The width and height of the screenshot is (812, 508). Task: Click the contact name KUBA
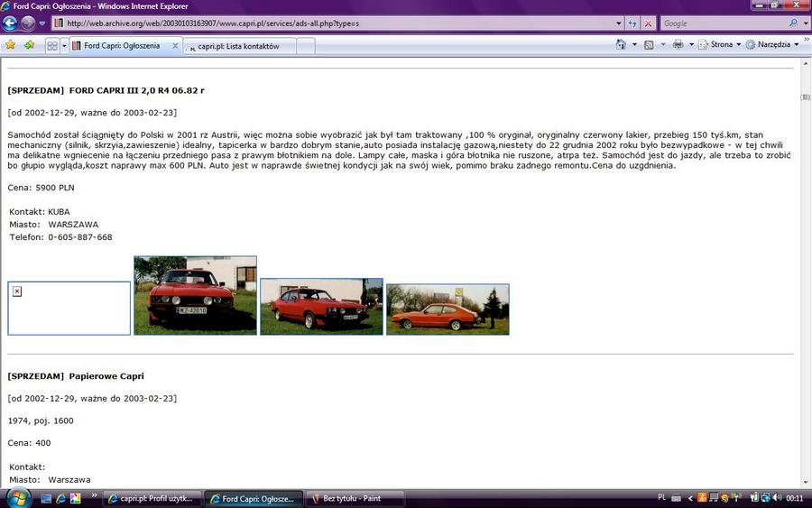pyautogui.click(x=59, y=212)
